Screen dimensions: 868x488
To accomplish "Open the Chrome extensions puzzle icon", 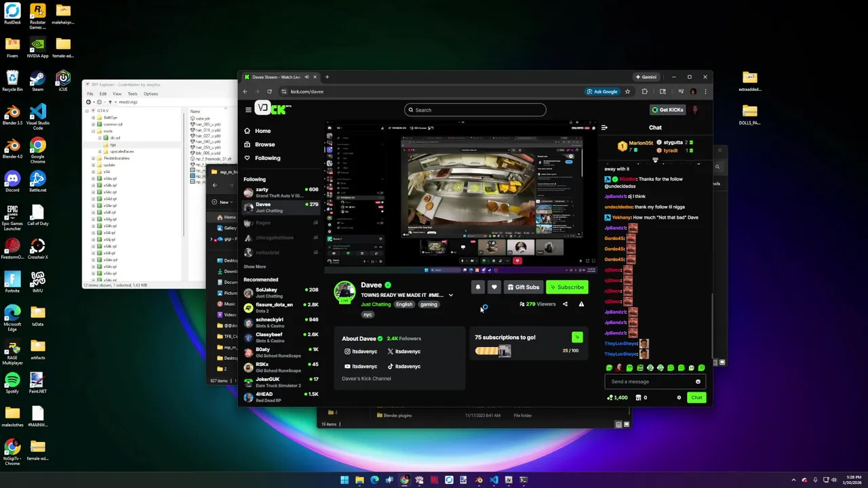I will tap(644, 91).
